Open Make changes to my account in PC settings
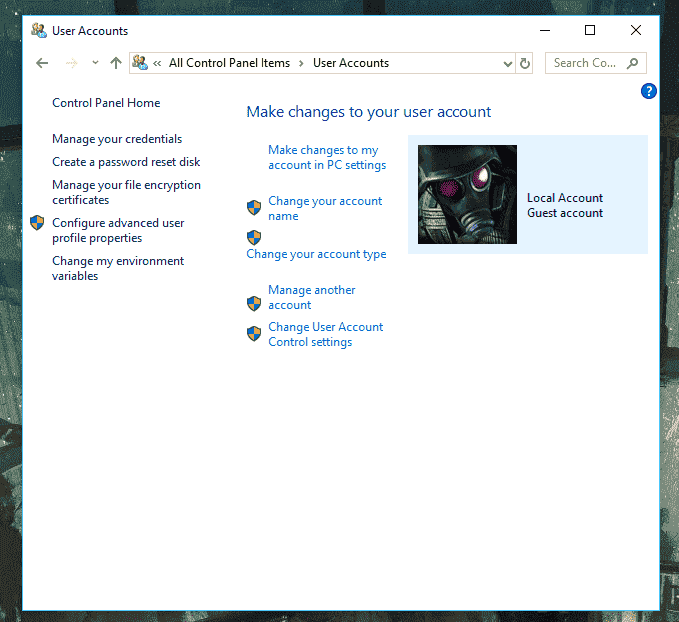Viewport: 679px width, 622px height. pyautogui.click(x=327, y=157)
